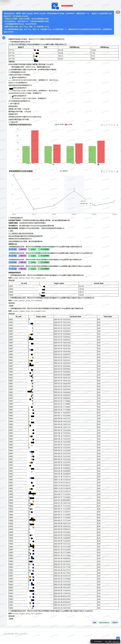Click save-as-image icon on the line chart toolbox
This screenshot has width=121, height=644.
click(x=104, y=171)
